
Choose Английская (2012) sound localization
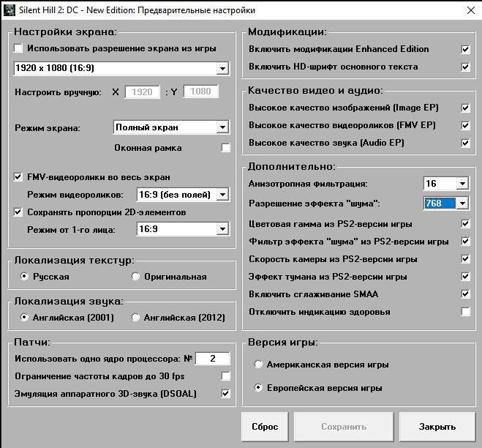[136, 318]
